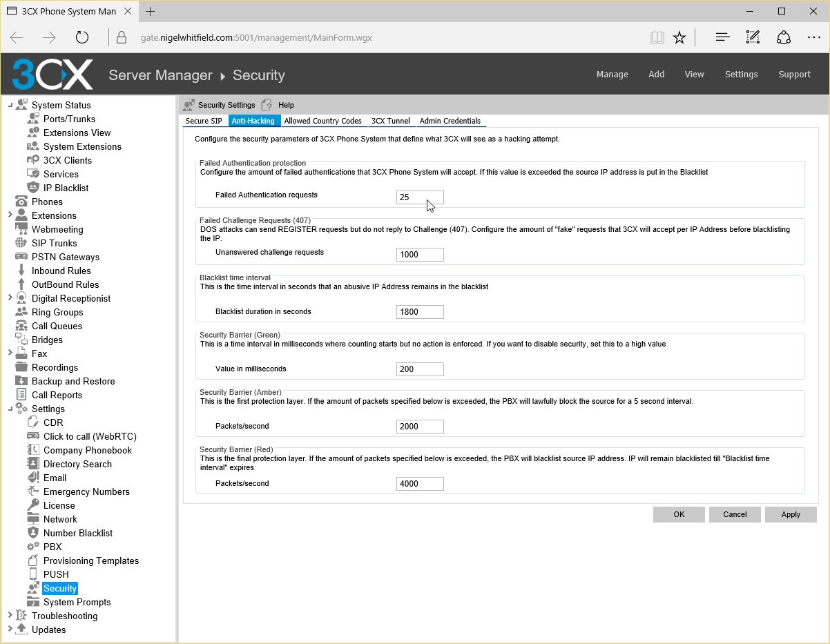Click the License key icon
830x644 pixels.
point(33,505)
